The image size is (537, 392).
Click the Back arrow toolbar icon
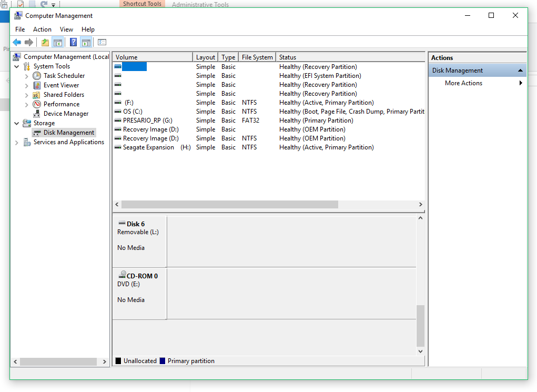(x=17, y=43)
